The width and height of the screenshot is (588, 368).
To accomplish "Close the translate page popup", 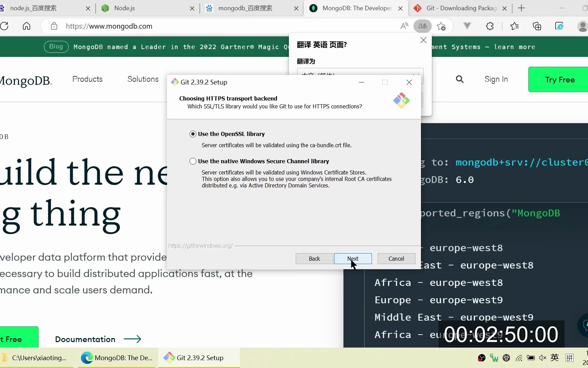I will 423,40.
